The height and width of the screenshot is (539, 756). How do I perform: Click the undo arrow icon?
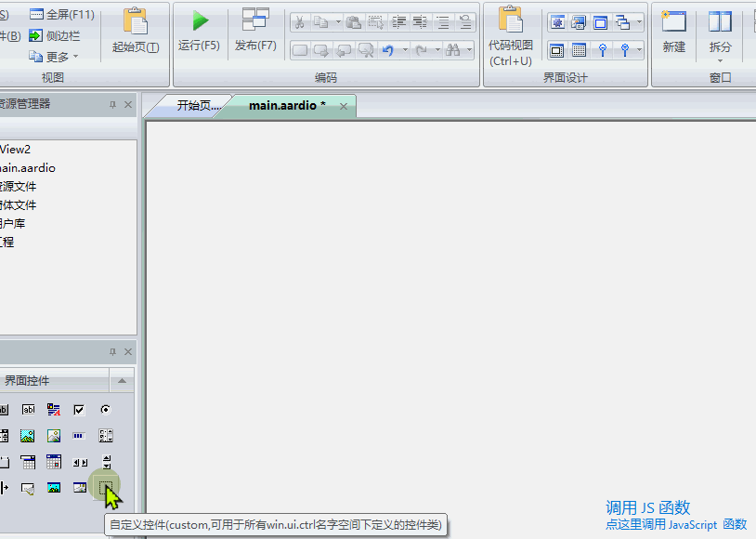pos(388,49)
